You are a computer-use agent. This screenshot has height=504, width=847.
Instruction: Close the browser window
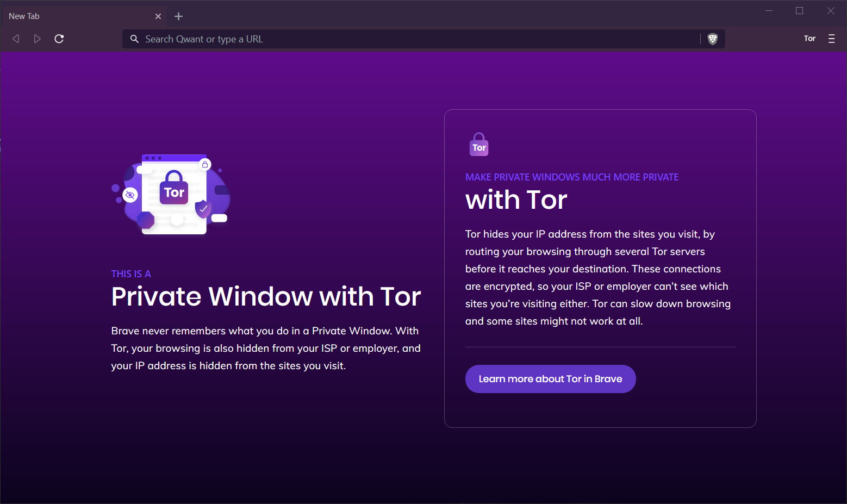[831, 11]
